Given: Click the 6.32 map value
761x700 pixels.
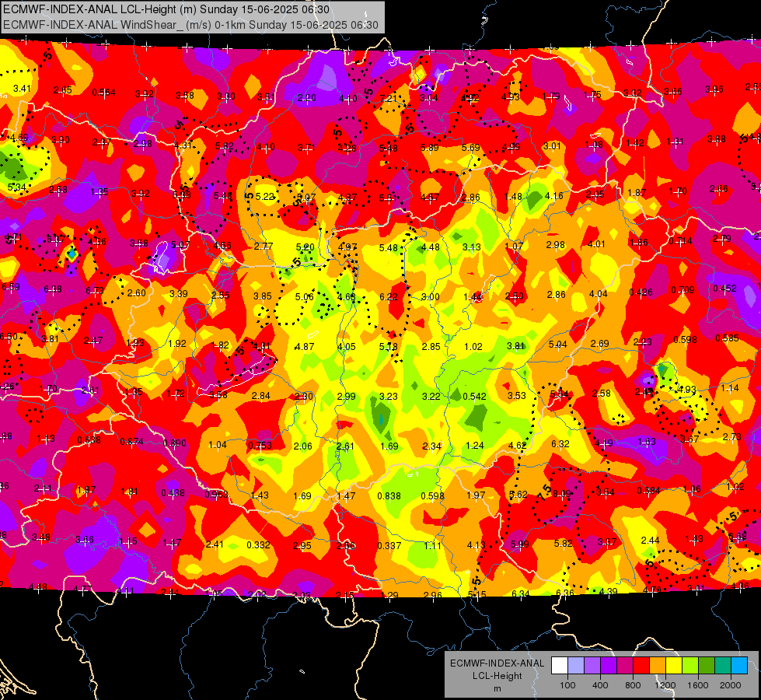Looking at the screenshot, I should coord(560,444).
